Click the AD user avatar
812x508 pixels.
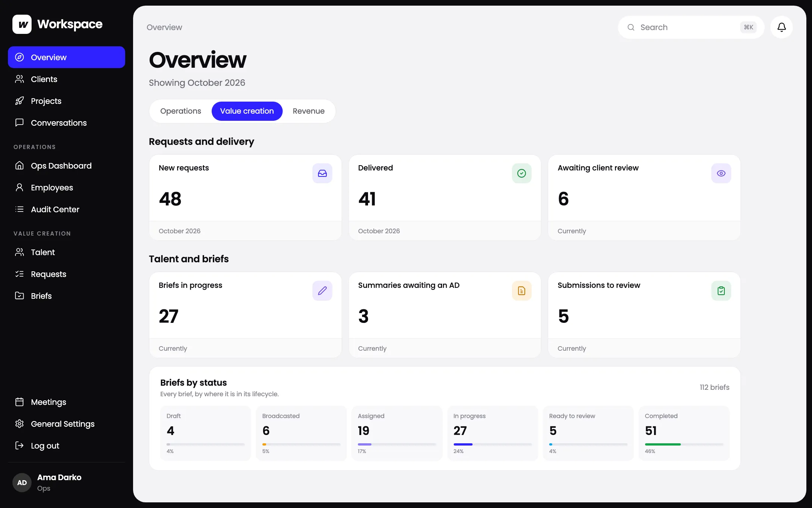(x=22, y=483)
